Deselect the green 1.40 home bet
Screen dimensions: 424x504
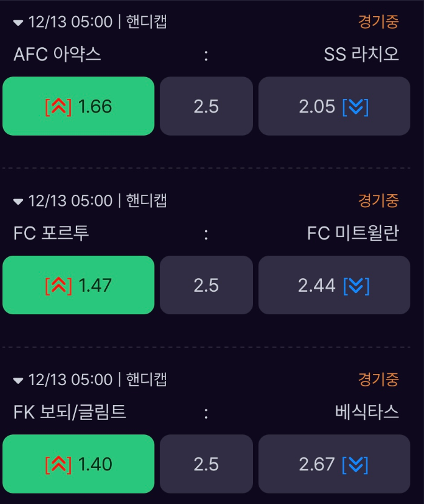point(78,464)
